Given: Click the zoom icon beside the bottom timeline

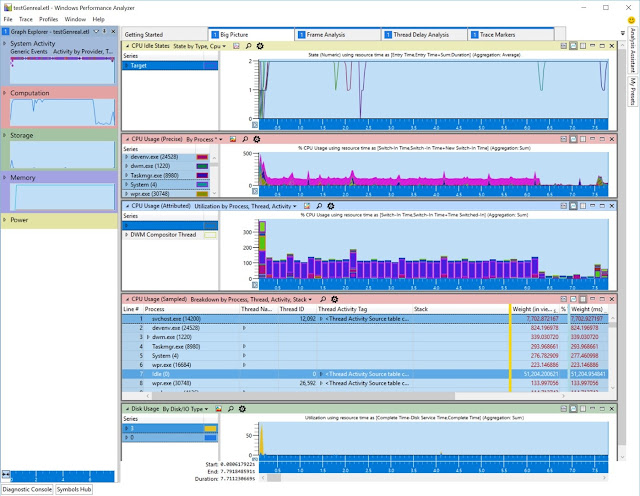Looking at the screenshot, I should (x=6, y=474).
